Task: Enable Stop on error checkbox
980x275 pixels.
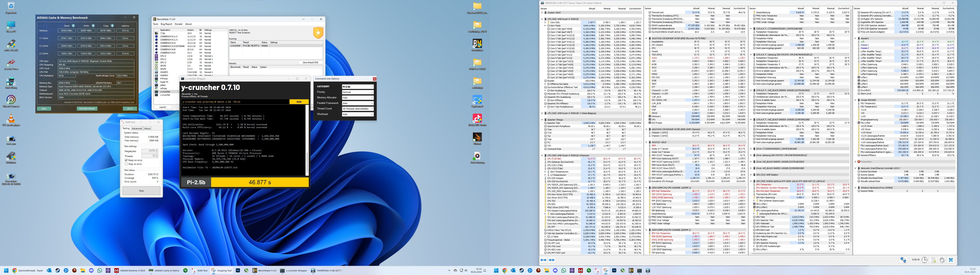Action: tap(126, 164)
